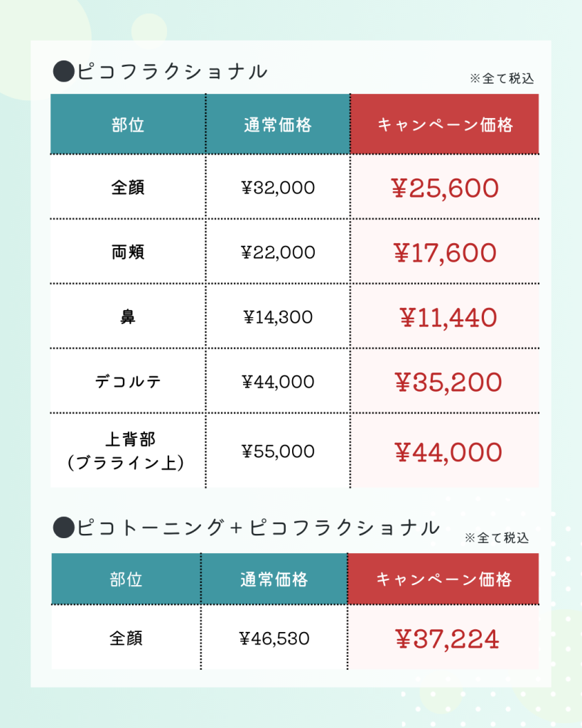Click the black bullet before ピコトーニング heading

click(x=63, y=528)
